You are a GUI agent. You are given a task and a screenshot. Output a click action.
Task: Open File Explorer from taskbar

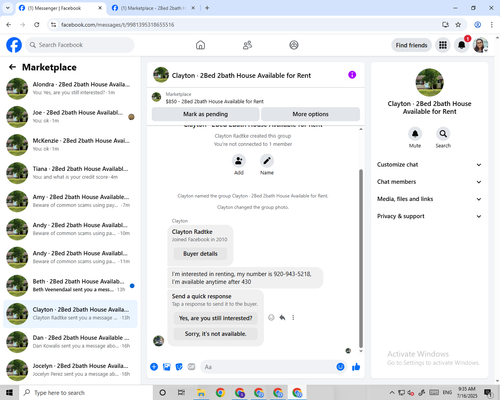coord(201,393)
